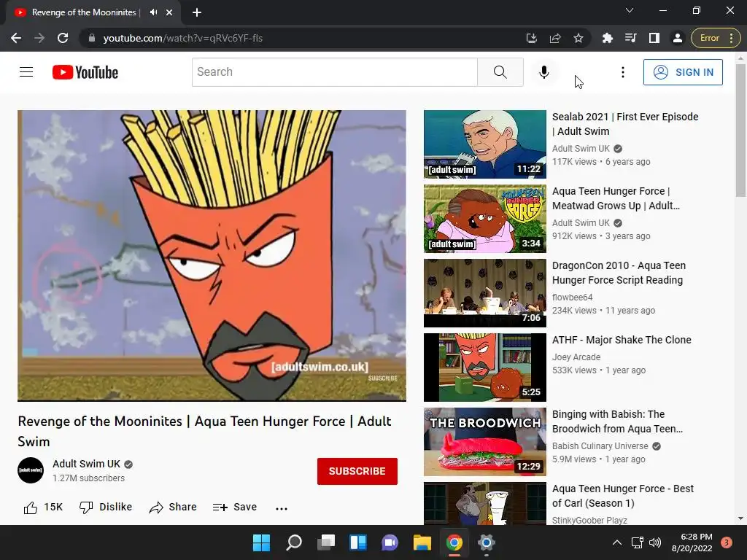Open Chrome extensions puzzle icon
Viewport: 747px width, 560px height.
(x=608, y=38)
